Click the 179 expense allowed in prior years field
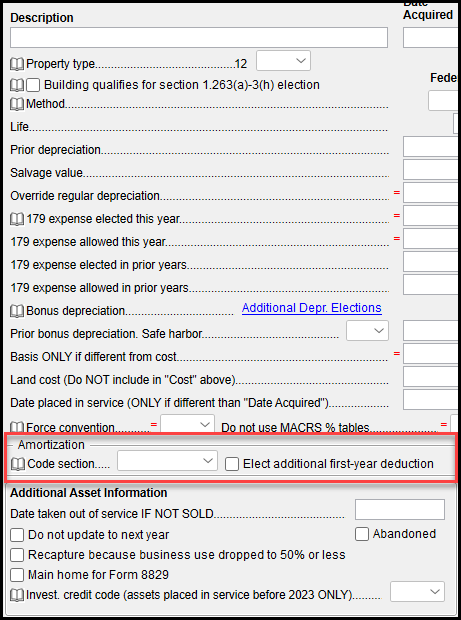Screen dimensions: 461x620 432,285
